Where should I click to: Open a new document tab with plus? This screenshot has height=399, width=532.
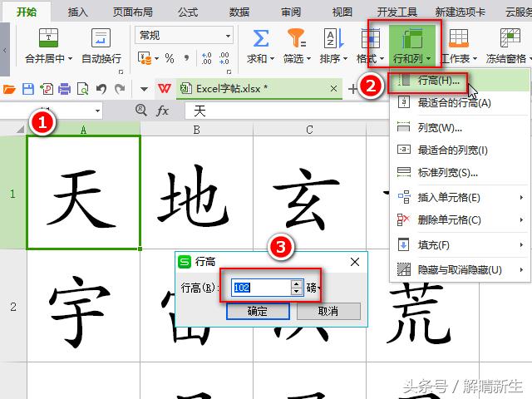click(352, 89)
